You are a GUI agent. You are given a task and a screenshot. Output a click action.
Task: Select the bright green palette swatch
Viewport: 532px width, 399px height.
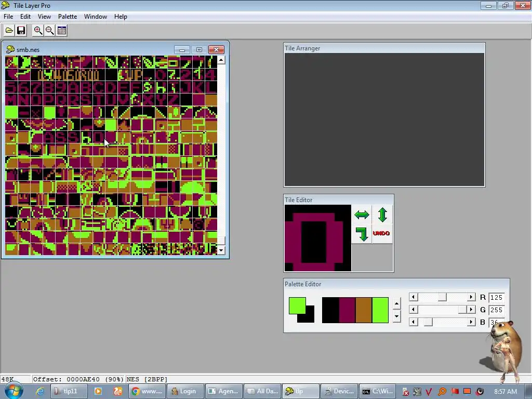(380, 310)
